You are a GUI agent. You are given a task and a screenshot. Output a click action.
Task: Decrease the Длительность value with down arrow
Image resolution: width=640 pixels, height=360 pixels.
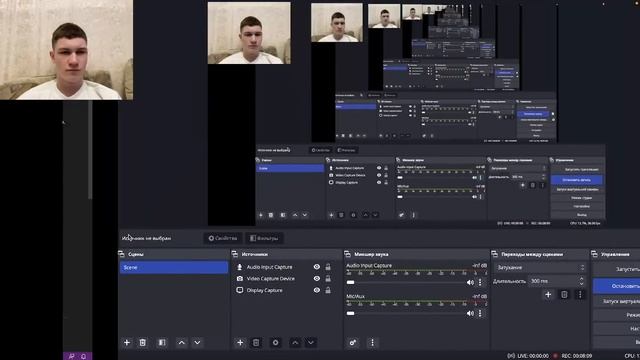[x=582, y=283]
